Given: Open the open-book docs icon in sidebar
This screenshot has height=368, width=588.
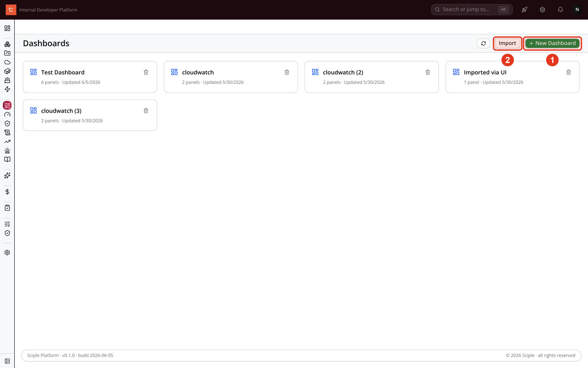Looking at the screenshot, I should pyautogui.click(x=7, y=159).
